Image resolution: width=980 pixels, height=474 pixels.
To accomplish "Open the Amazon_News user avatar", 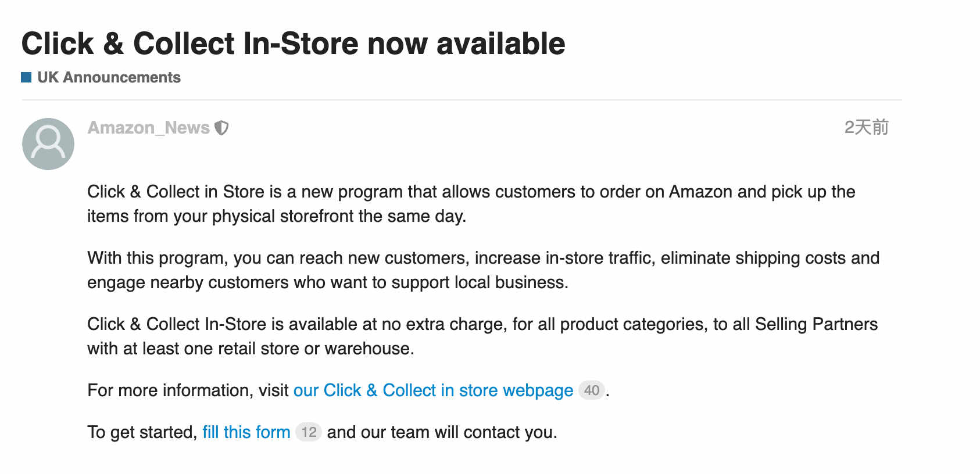I will (48, 144).
